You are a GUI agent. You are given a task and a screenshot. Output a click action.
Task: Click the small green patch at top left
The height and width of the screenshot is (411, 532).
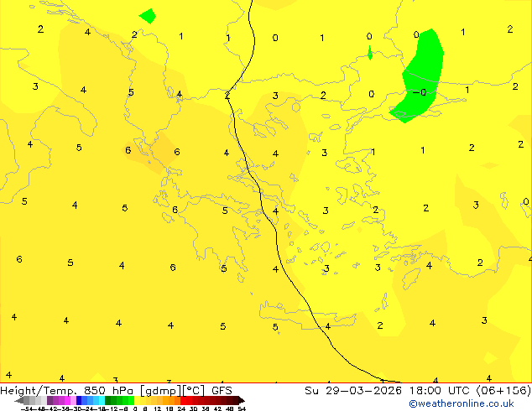149,15
